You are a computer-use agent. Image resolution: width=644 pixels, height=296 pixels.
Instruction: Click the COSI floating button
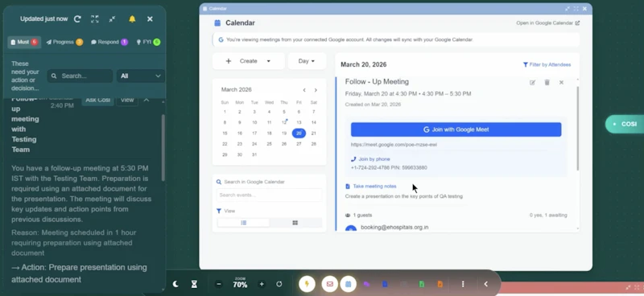[625, 124]
